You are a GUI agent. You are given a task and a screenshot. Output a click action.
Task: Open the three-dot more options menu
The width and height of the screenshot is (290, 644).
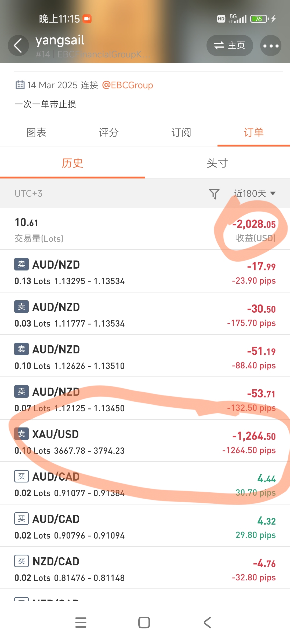coord(271,46)
